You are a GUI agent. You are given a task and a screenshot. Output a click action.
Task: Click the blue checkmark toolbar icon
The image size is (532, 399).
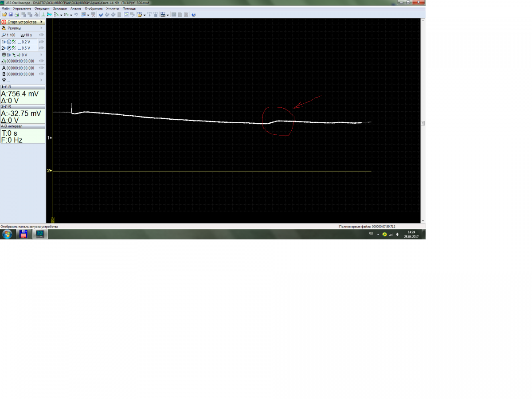(101, 15)
